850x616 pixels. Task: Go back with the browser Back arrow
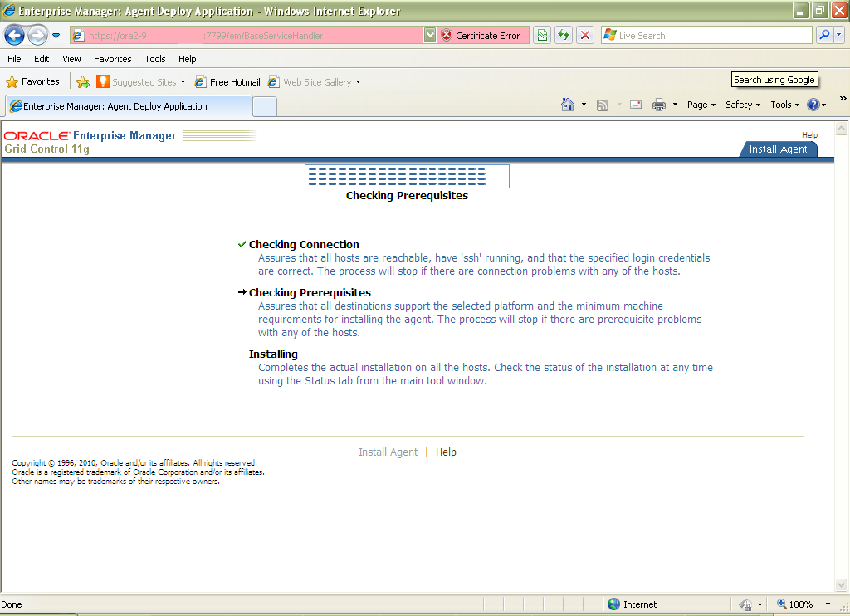[x=15, y=36]
